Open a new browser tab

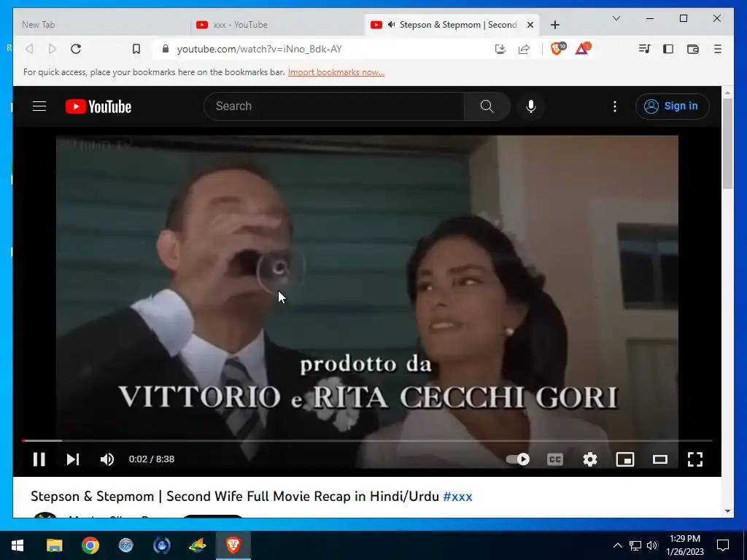[x=555, y=25]
